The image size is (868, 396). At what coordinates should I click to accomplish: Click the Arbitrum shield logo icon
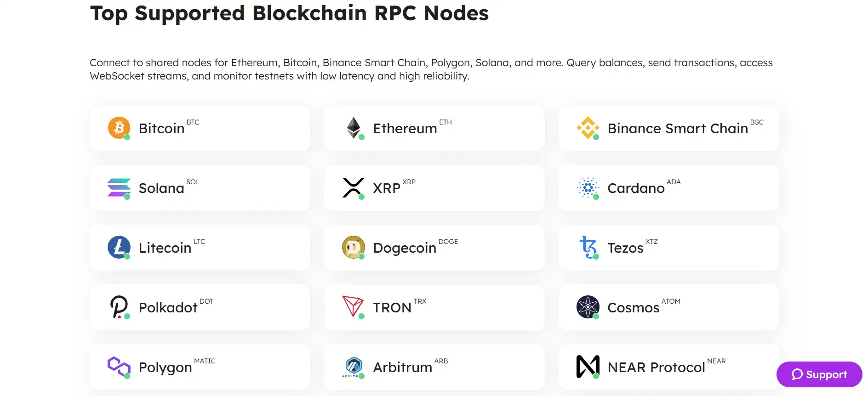coord(354,367)
